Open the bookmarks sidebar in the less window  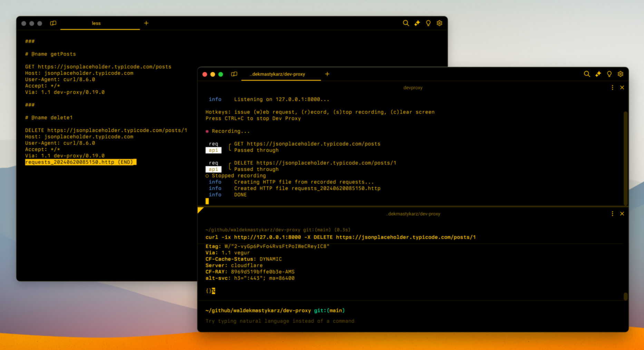(x=53, y=23)
